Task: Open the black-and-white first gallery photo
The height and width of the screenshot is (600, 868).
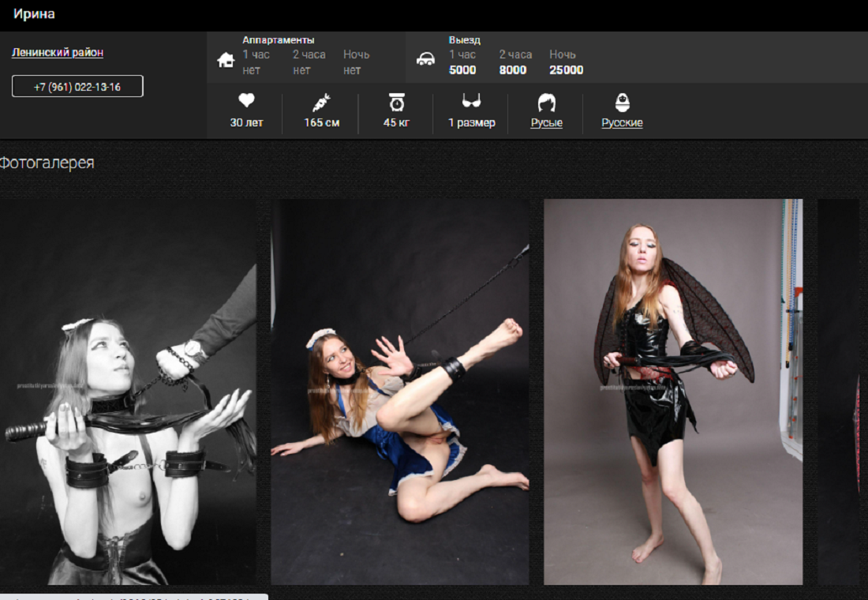Action: coord(128,392)
